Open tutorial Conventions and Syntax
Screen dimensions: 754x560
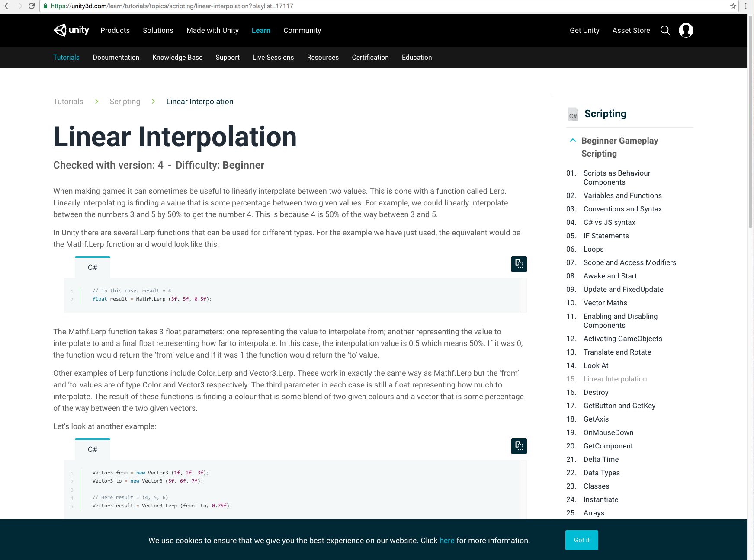tap(622, 209)
